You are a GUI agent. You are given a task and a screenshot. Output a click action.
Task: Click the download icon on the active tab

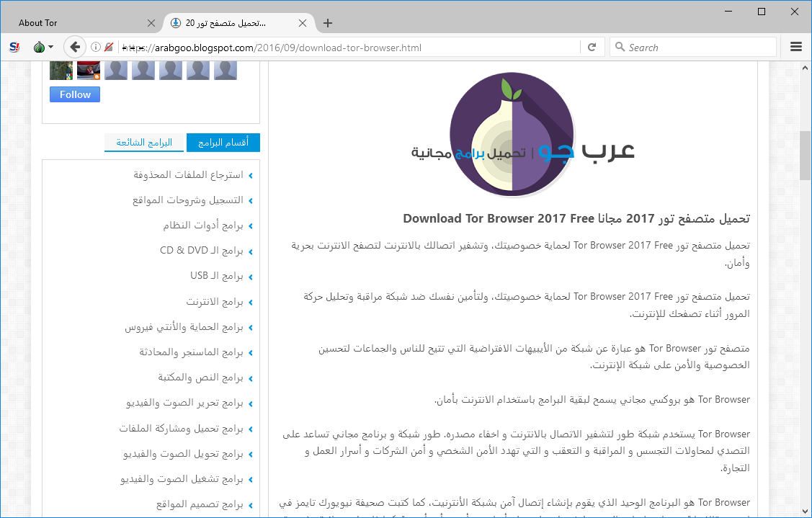coord(176,23)
